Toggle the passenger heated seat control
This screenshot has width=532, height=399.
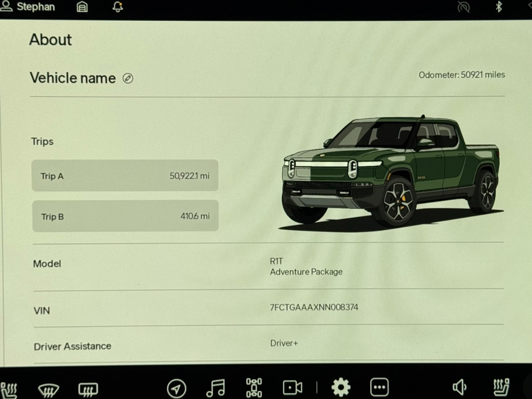click(x=501, y=387)
